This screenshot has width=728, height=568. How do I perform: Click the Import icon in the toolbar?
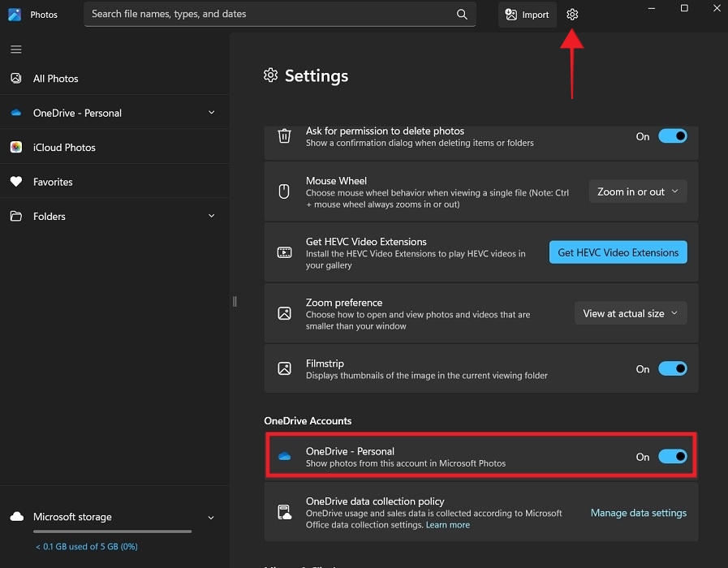(511, 14)
